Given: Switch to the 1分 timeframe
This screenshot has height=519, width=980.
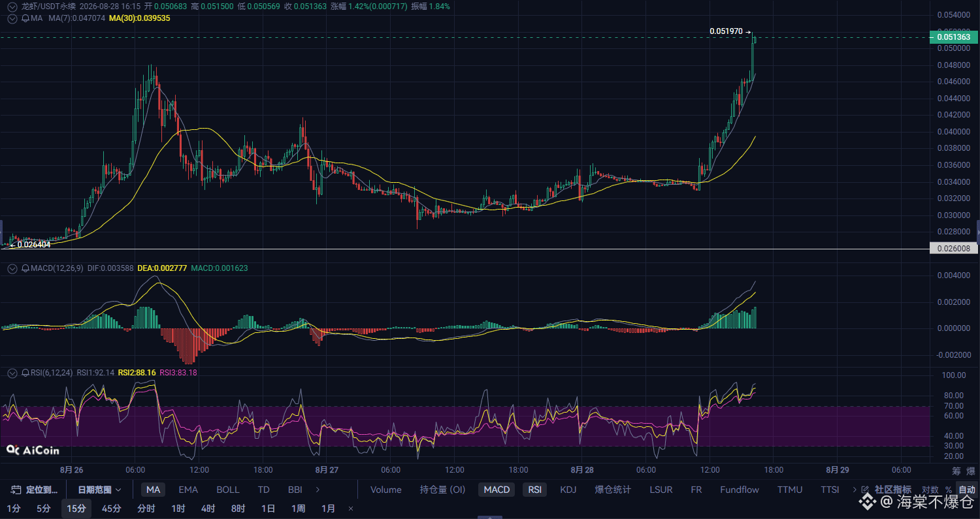Looking at the screenshot, I should [x=13, y=509].
